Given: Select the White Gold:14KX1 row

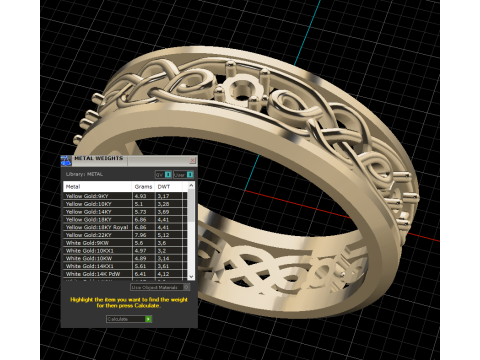Looking at the screenshot, I should tap(125, 266).
